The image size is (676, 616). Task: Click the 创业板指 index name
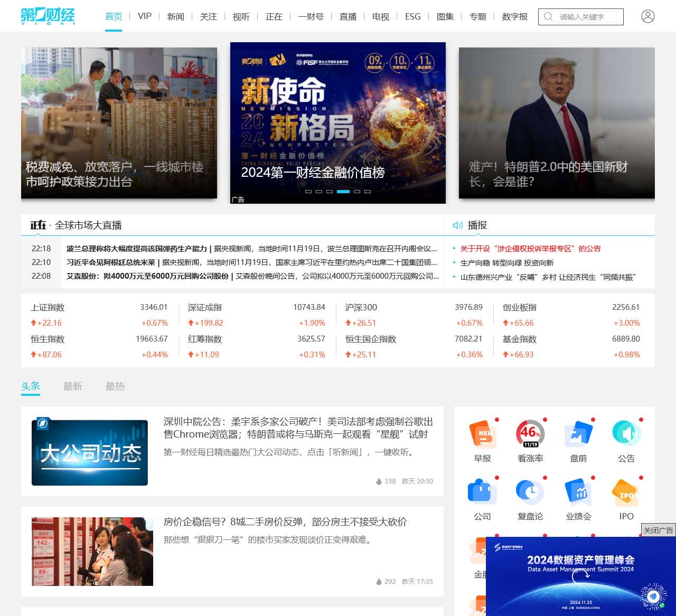[520, 307]
